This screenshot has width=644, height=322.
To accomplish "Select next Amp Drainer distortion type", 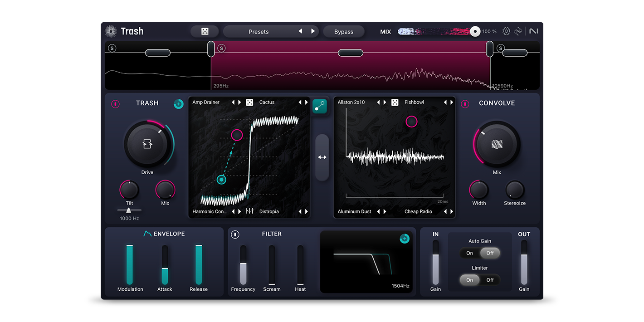I will [x=239, y=102].
